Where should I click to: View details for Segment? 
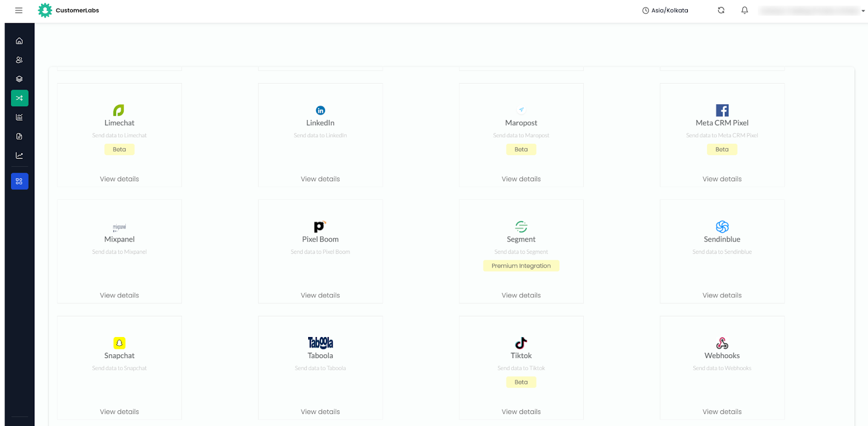click(521, 295)
